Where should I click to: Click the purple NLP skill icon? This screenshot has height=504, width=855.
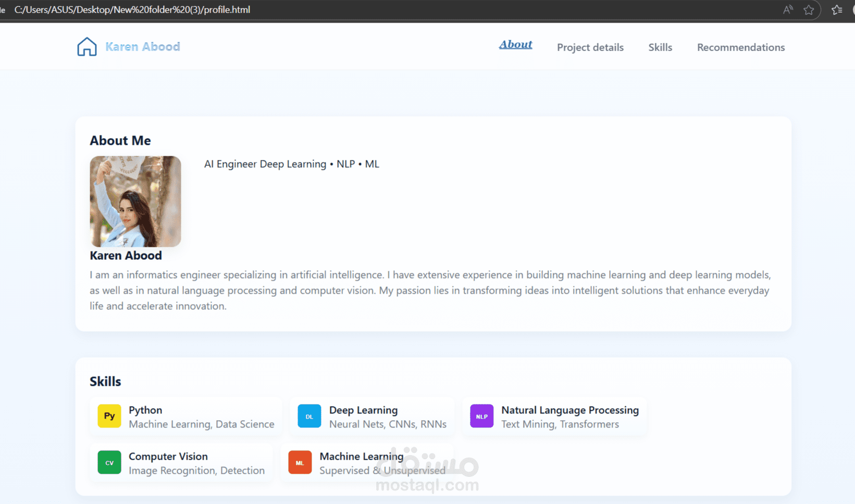[482, 416]
